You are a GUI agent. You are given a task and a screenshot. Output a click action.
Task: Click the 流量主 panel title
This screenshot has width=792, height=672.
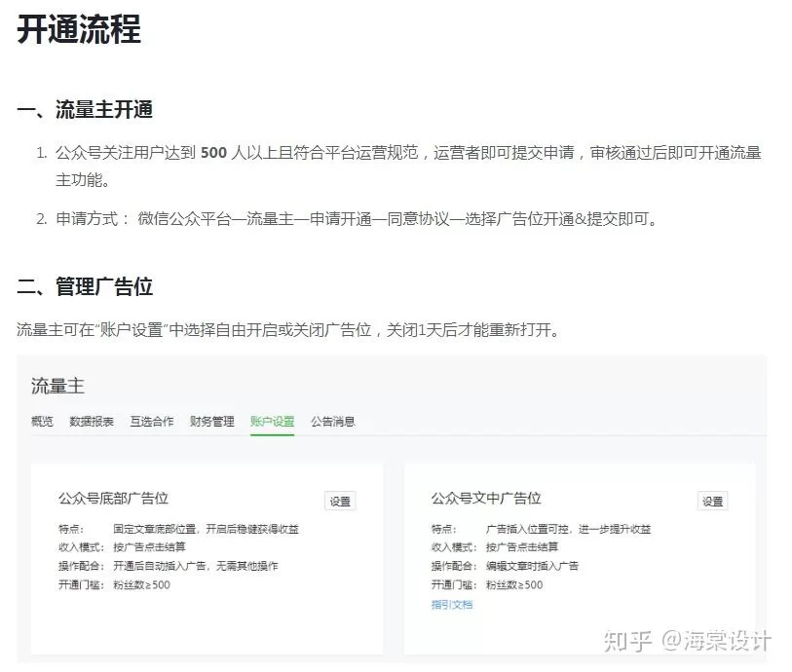57,387
